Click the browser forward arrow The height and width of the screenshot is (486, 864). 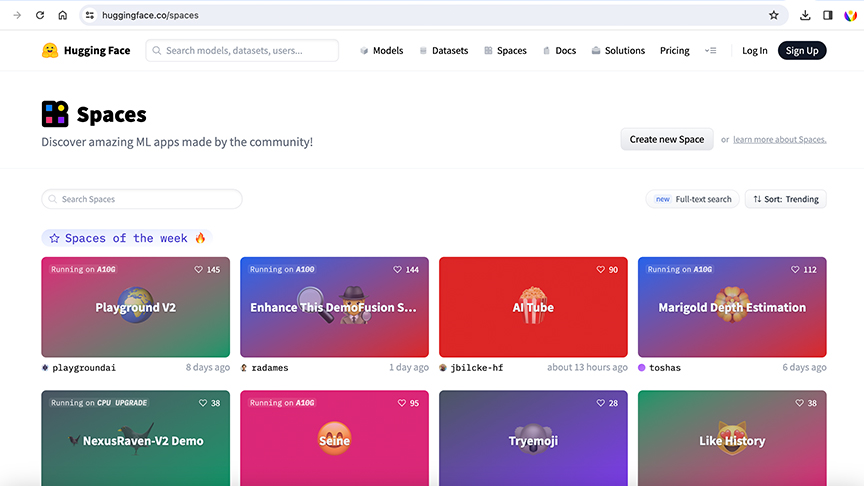pyautogui.click(x=17, y=15)
